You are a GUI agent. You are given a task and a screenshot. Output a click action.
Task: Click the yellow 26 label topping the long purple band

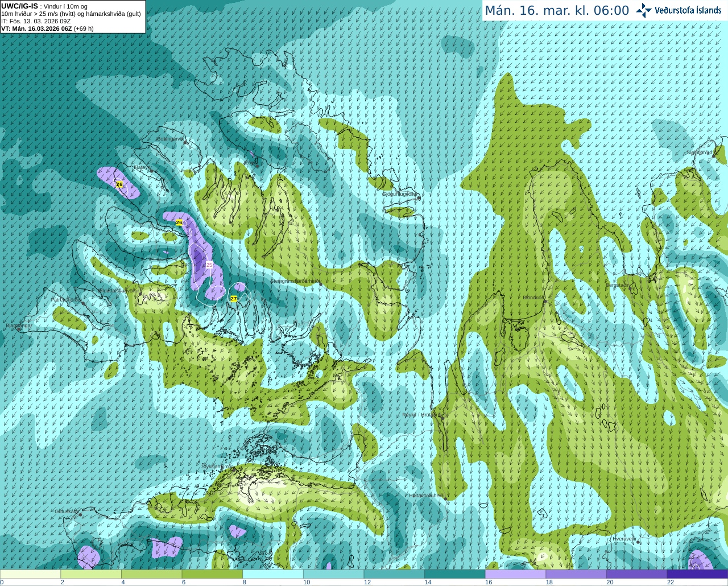point(179,222)
